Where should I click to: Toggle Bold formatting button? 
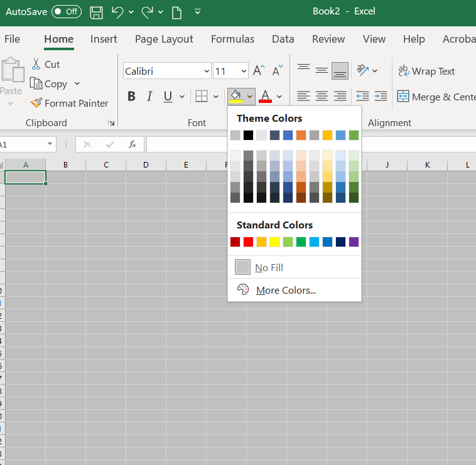pos(131,97)
